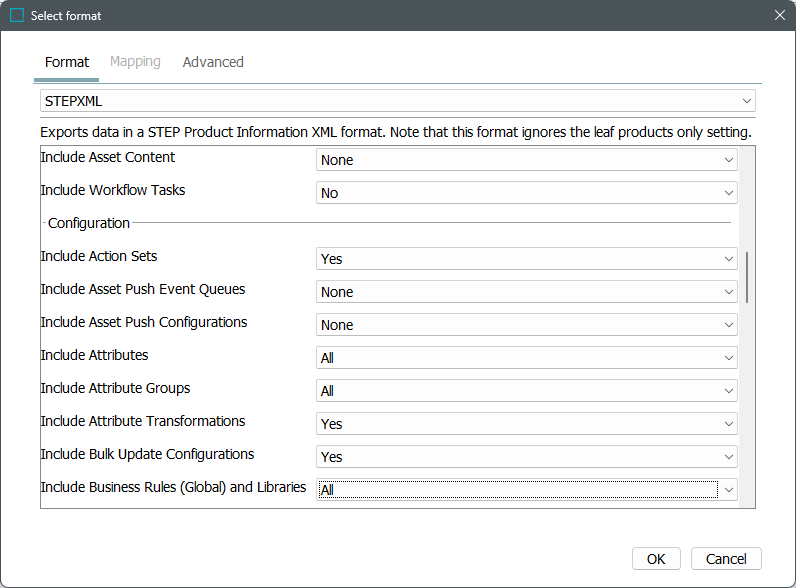Screen dimensions: 796x588
Task: Open the Include Action Sets dropdown
Action: [x=527, y=259]
